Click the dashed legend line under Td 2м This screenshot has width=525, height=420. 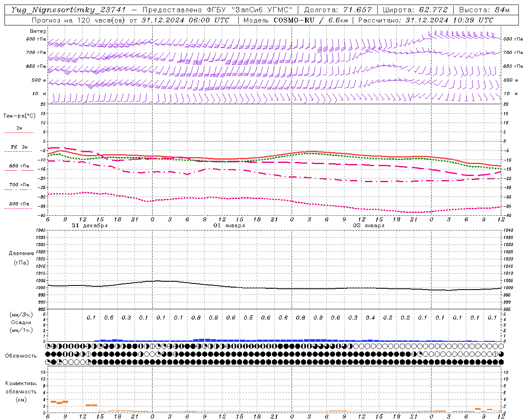tap(19, 151)
